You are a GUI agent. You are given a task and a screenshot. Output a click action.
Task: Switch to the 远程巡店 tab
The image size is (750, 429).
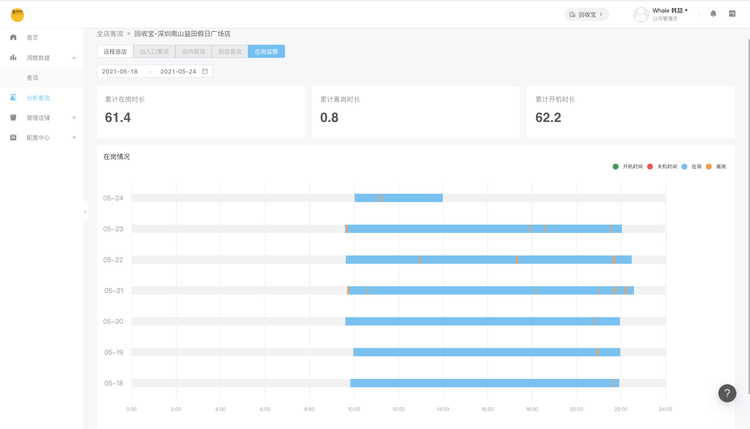pyautogui.click(x=115, y=52)
